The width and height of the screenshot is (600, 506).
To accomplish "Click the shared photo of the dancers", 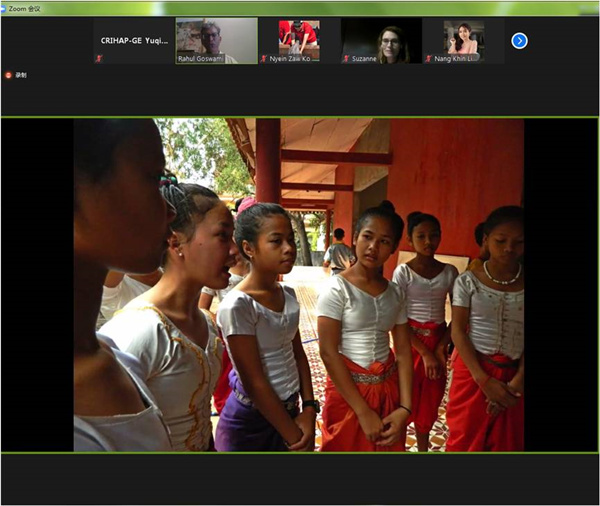I will (298, 285).
